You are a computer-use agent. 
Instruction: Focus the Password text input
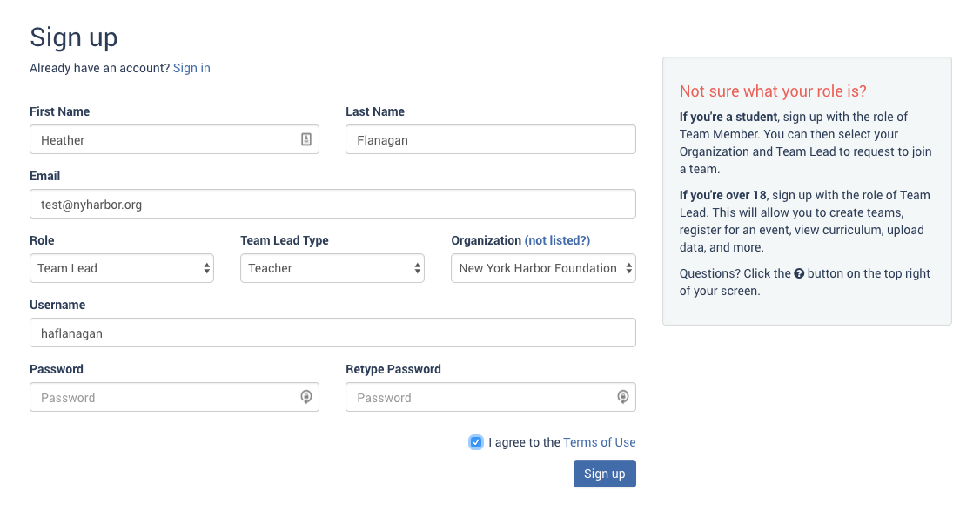point(165,397)
